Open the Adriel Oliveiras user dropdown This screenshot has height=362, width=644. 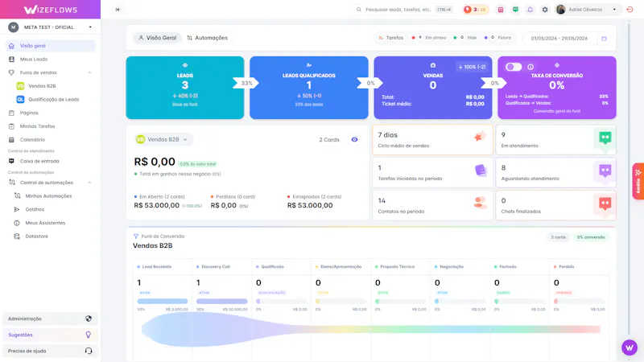click(x=588, y=10)
